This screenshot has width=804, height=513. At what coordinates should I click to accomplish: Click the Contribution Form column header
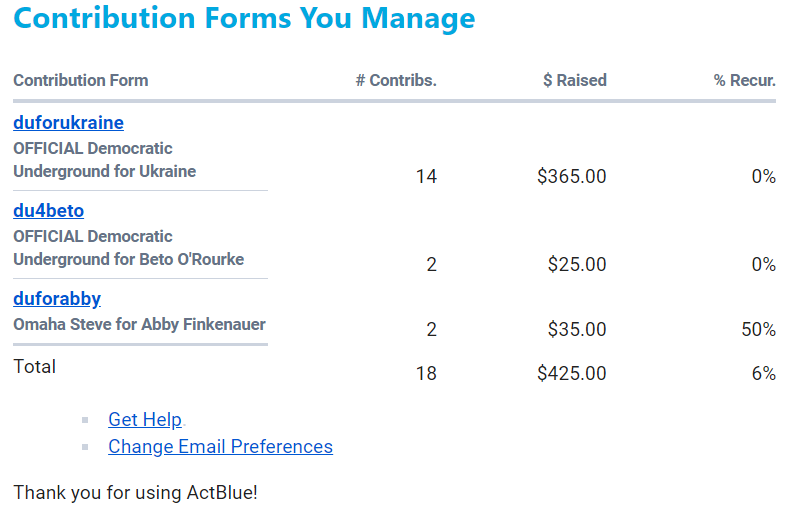pyautogui.click(x=80, y=81)
